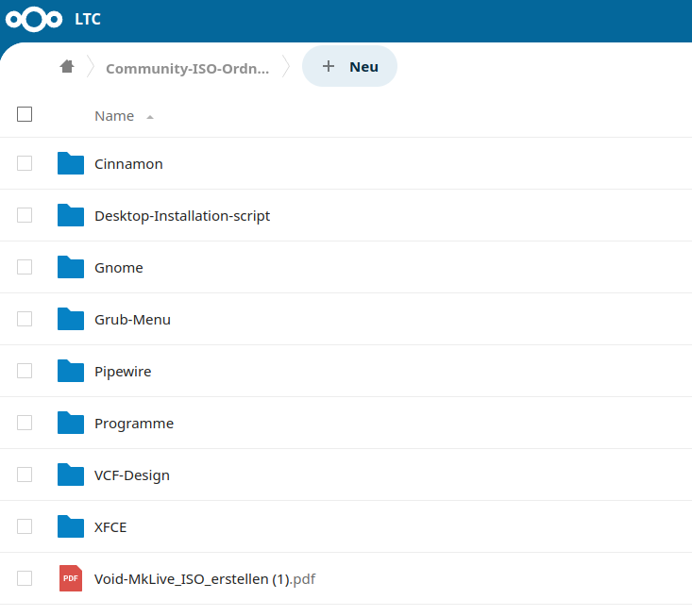This screenshot has width=692, height=616.
Task: Open the Pipewire folder icon
Action: [x=71, y=371]
